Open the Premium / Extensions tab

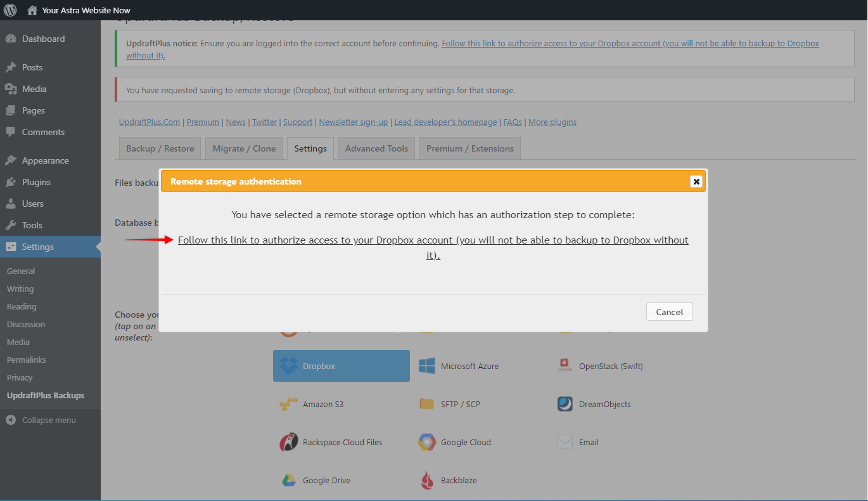(470, 148)
